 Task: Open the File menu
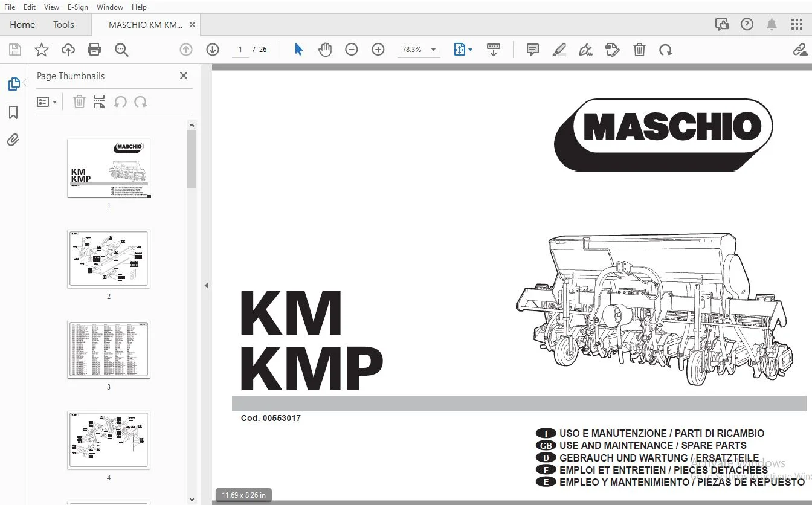point(10,7)
